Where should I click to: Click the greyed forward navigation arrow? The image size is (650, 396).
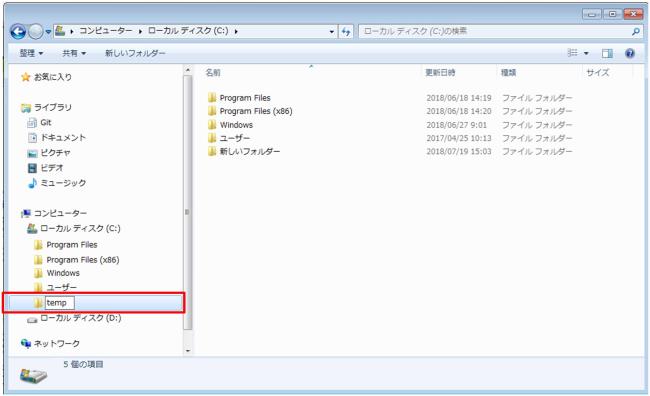36,32
